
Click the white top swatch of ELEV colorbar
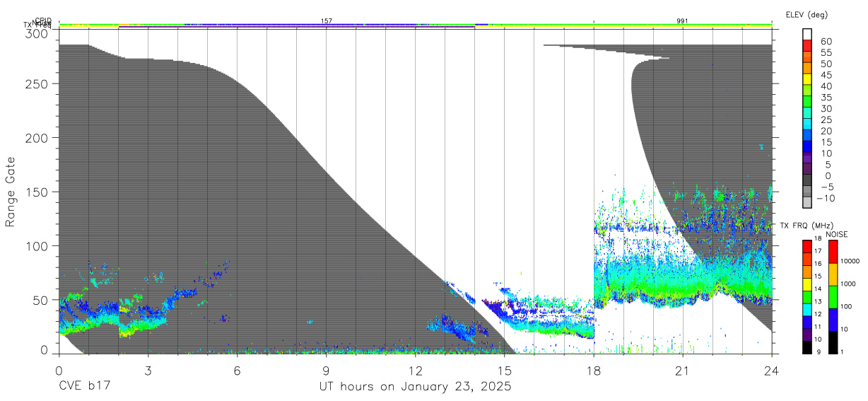tap(808, 34)
